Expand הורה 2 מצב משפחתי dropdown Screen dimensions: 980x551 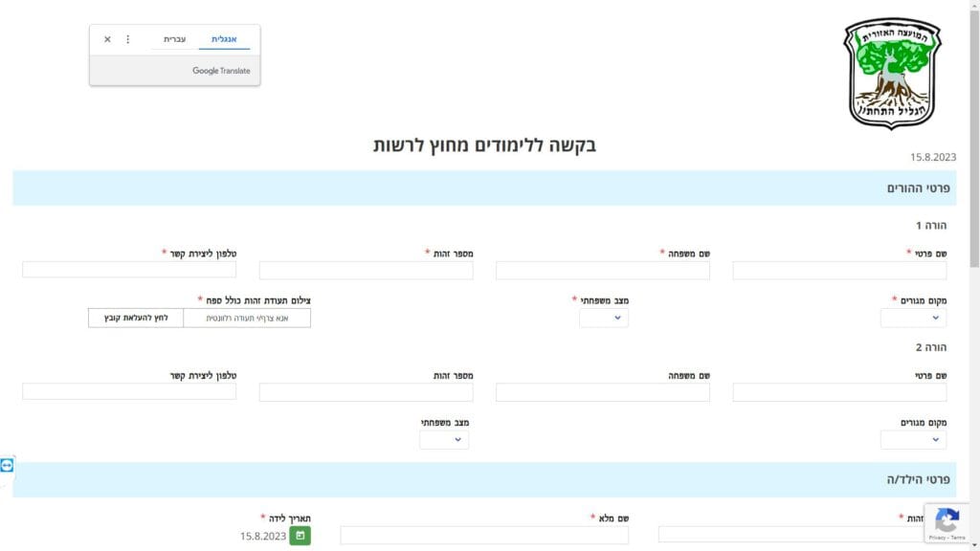444,440
